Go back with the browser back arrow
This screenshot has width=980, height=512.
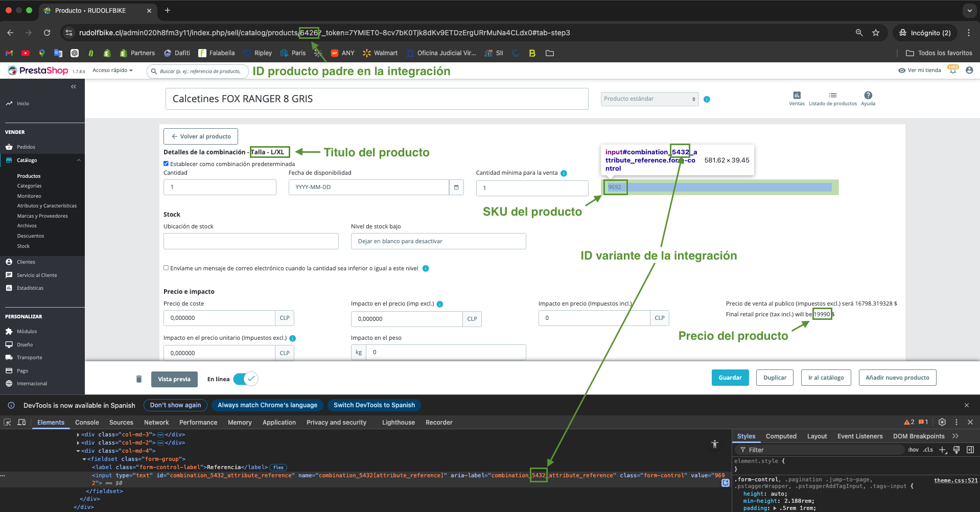[10, 33]
